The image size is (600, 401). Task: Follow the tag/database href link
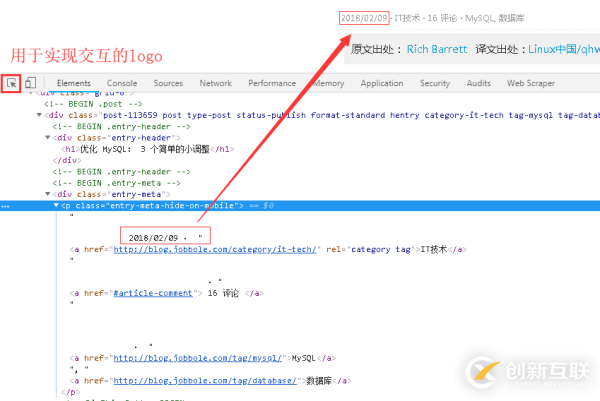point(205,381)
